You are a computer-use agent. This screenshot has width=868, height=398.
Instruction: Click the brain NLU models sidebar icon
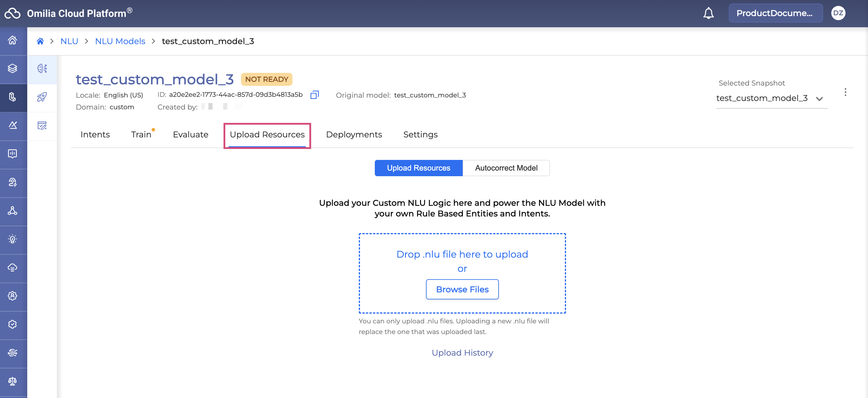pos(42,69)
